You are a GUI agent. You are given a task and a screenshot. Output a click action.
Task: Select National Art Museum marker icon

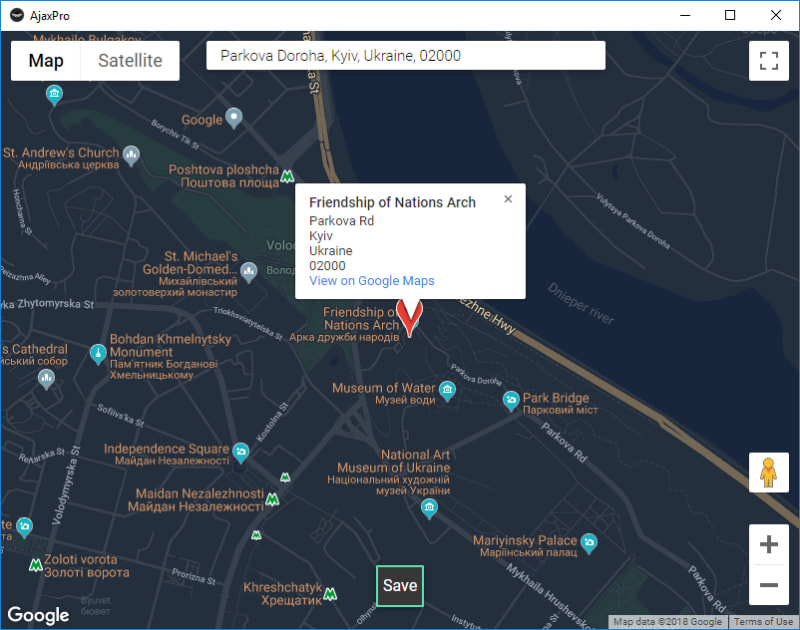[429, 509]
